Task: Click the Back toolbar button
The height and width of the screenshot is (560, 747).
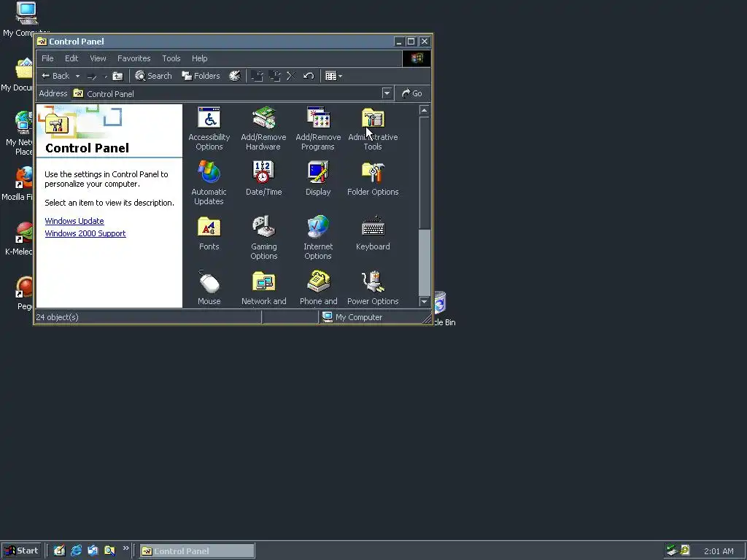Action: tap(55, 76)
